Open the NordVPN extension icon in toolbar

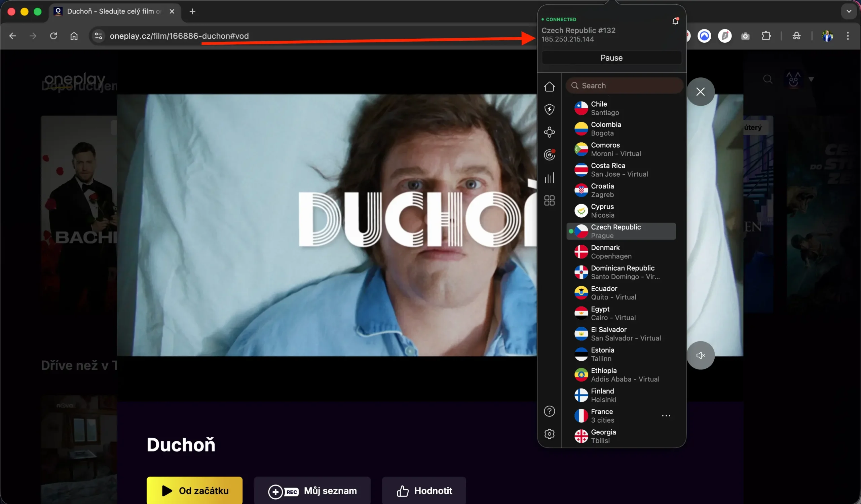point(704,36)
